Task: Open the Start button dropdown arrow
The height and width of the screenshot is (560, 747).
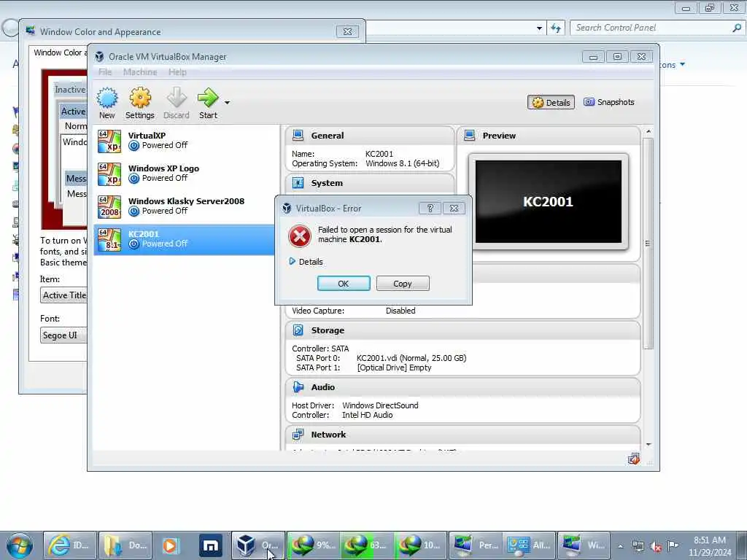Action: pyautogui.click(x=228, y=102)
